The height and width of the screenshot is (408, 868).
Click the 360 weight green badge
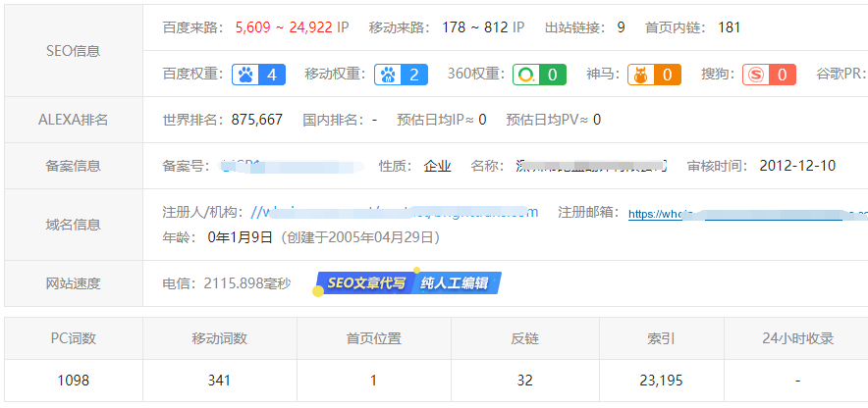pos(539,75)
